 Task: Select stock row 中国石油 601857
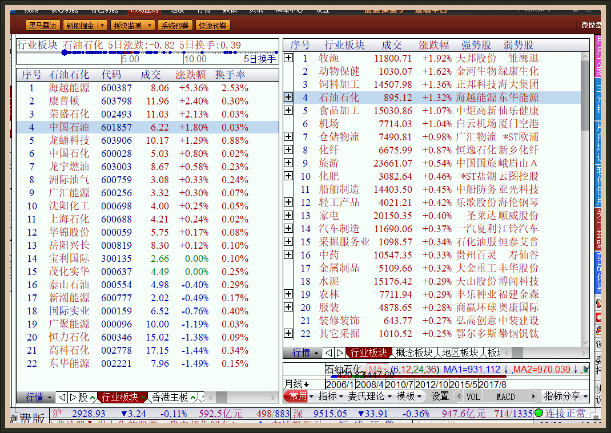point(148,127)
